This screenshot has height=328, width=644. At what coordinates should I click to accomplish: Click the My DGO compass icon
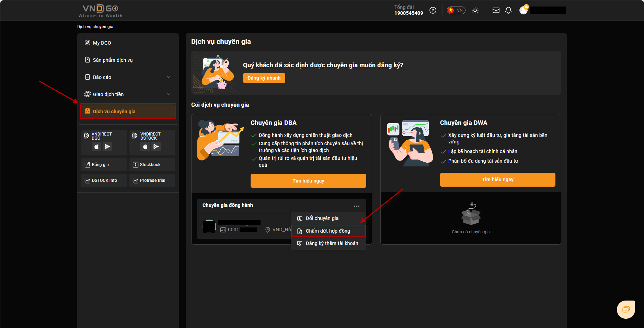[x=88, y=43]
